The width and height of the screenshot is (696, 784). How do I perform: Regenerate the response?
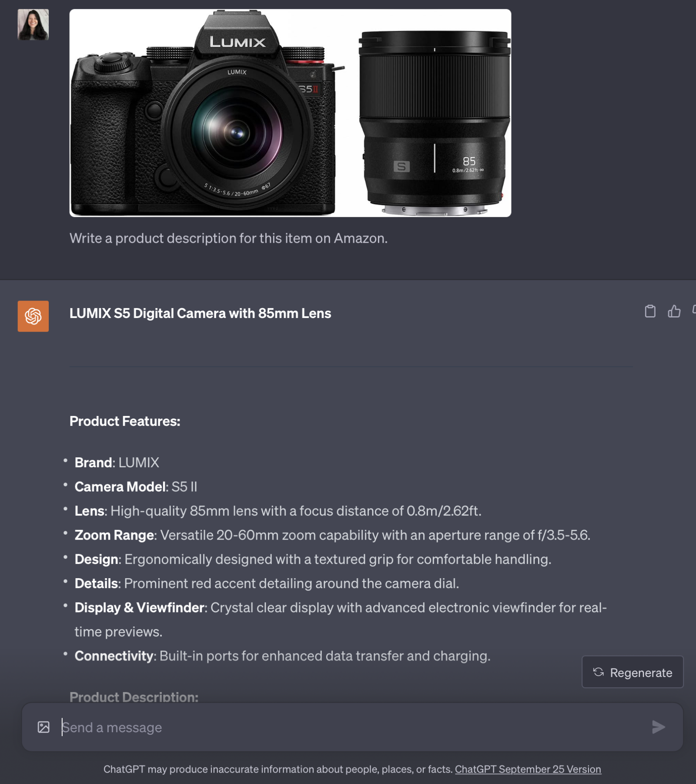pyautogui.click(x=632, y=672)
